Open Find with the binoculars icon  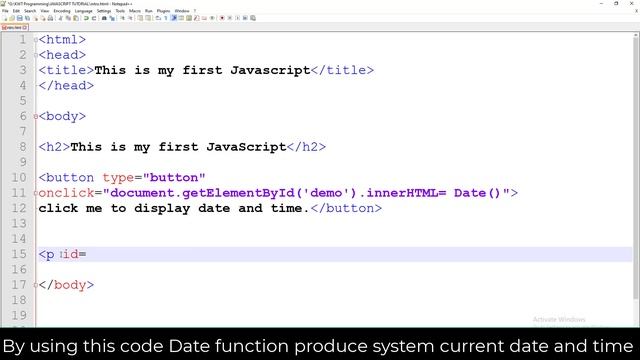[x=104, y=18]
